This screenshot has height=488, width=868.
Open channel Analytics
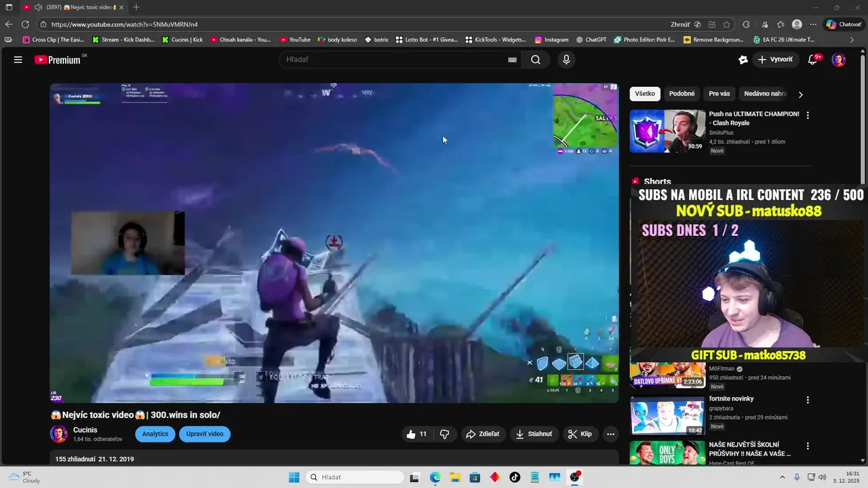tap(155, 434)
